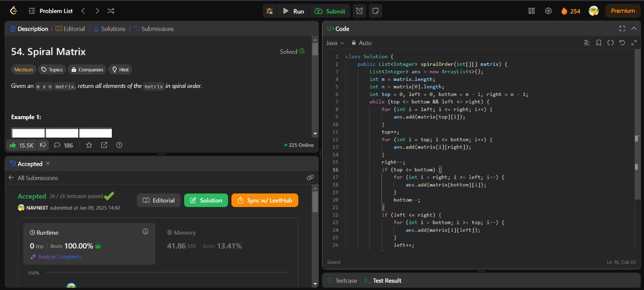
Task: Reset code with the undo arrow icon
Action: 622,43
